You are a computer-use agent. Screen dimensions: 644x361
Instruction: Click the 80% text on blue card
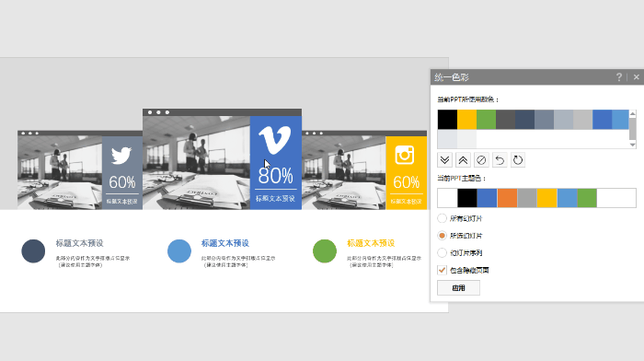276,176
